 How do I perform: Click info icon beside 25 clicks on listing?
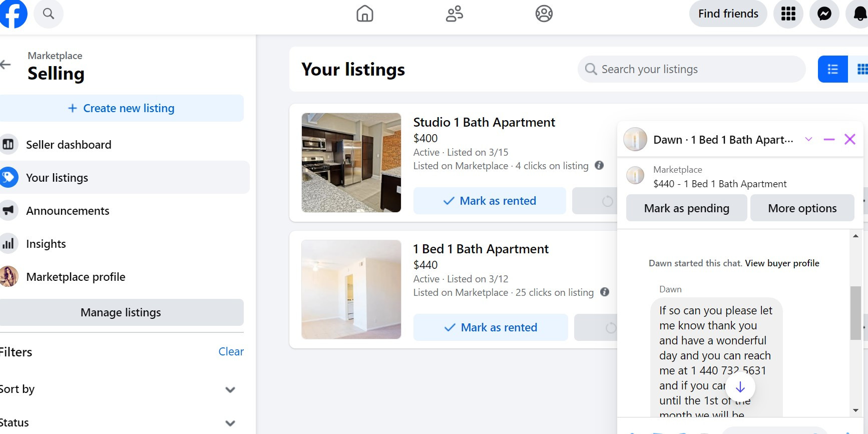coord(605,292)
